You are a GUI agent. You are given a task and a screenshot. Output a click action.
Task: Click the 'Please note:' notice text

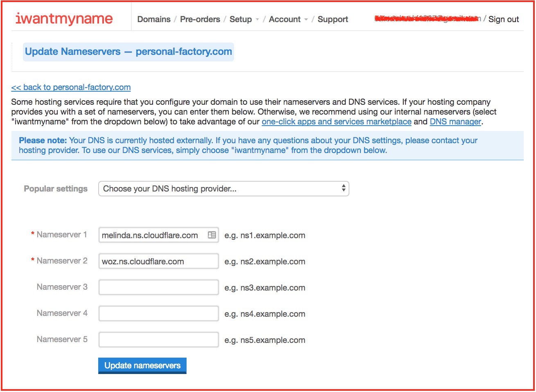(x=43, y=140)
